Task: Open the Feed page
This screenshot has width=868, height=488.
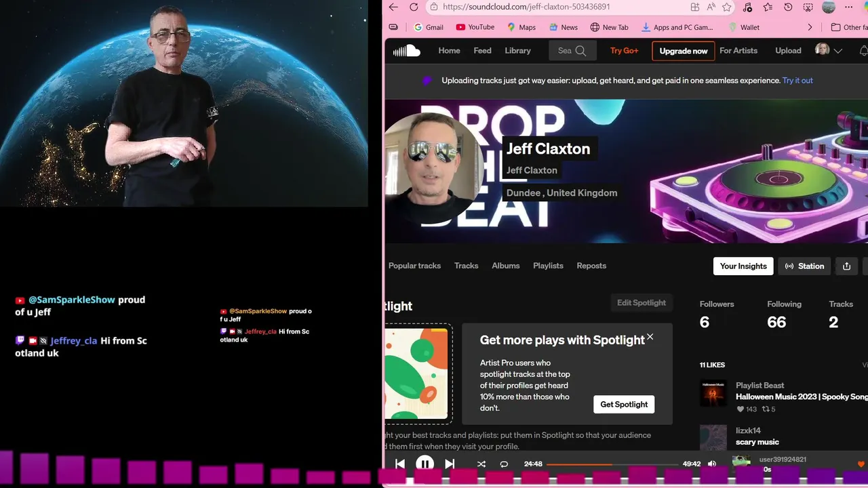Action: (x=482, y=51)
